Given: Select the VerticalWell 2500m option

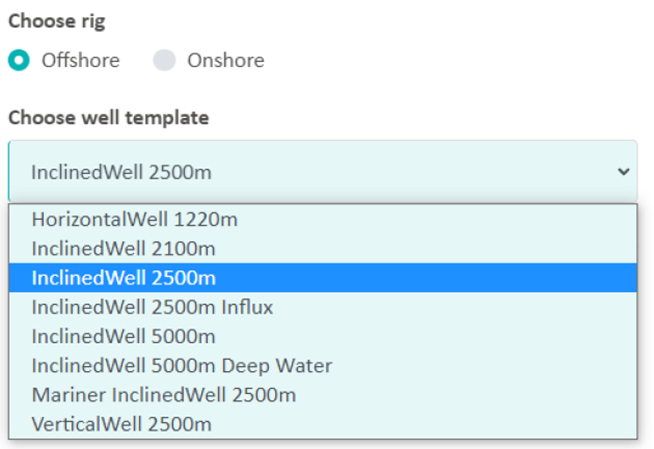Looking at the screenshot, I should pyautogui.click(x=121, y=424).
